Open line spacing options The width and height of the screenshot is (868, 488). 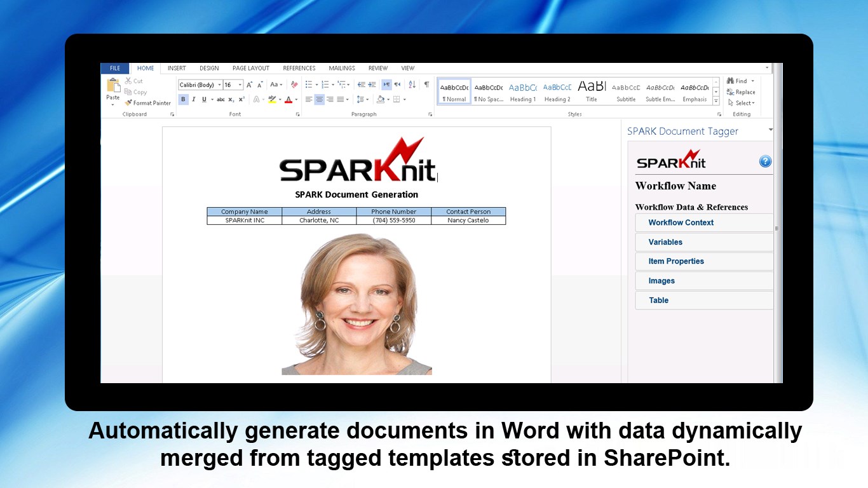[362, 100]
